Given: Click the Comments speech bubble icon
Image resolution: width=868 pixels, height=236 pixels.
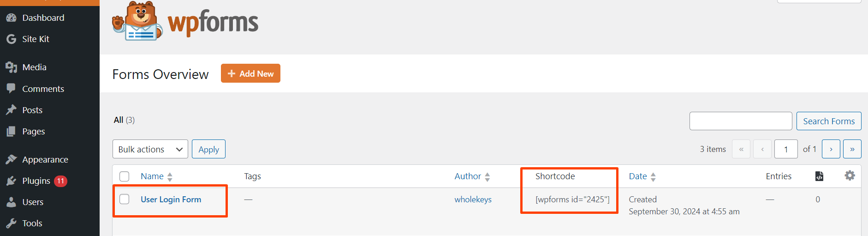Looking at the screenshot, I should (x=11, y=89).
